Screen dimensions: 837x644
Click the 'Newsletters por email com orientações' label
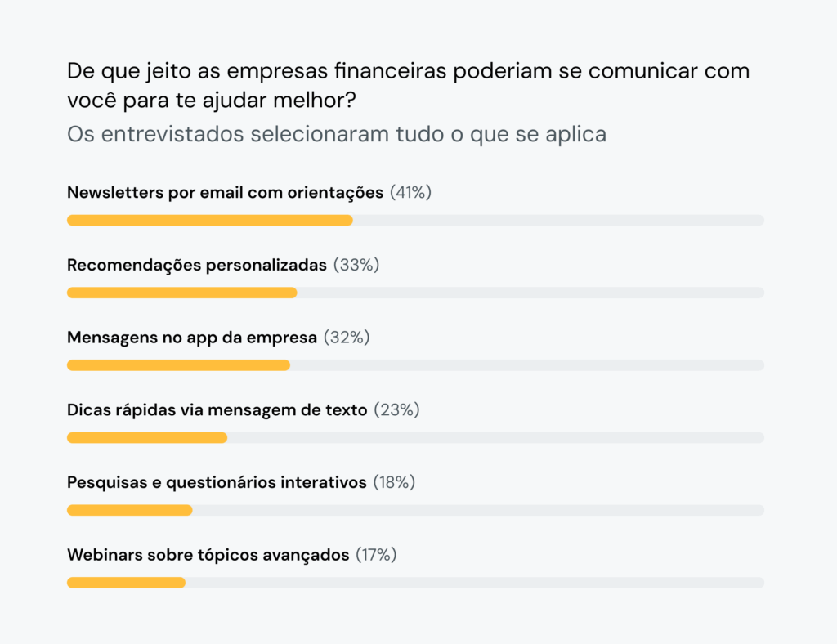pos(225,193)
